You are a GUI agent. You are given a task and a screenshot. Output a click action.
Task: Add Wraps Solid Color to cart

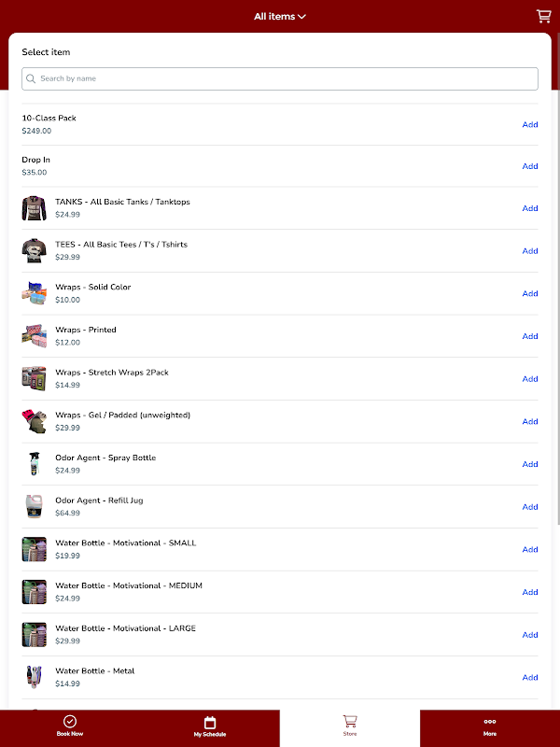[530, 293]
